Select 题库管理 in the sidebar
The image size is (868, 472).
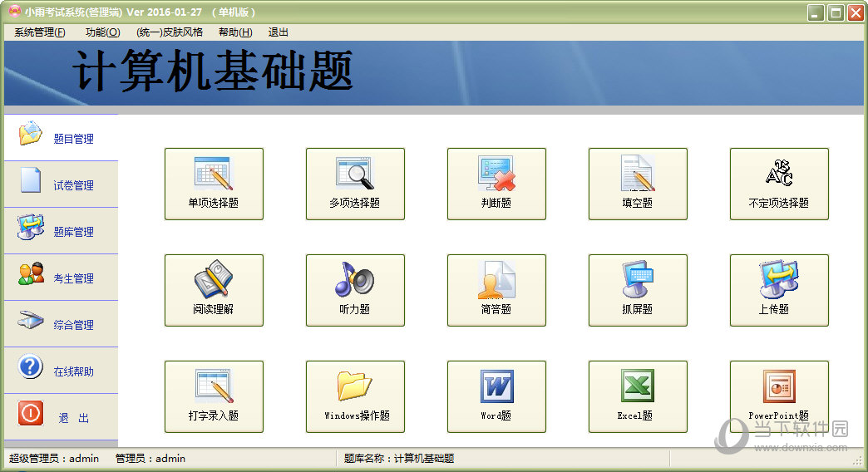coord(61,231)
